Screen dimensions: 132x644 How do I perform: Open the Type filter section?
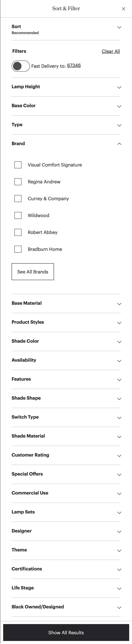[119, 125]
